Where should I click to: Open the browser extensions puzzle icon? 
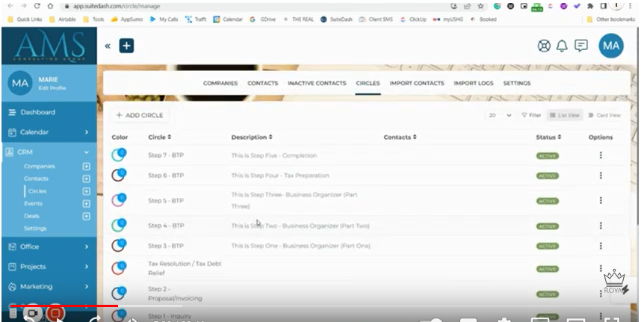[x=591, y=6]
